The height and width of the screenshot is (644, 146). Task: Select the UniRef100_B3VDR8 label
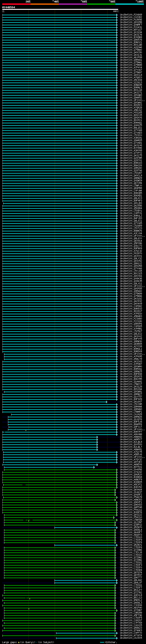131,37
